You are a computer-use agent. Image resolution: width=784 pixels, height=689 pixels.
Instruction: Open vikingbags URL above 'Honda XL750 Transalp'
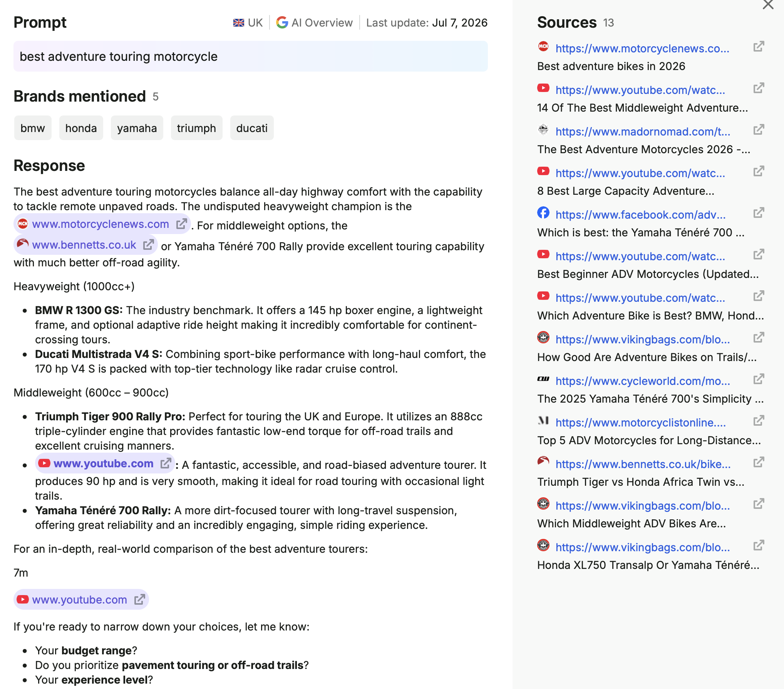coord(643,547)
